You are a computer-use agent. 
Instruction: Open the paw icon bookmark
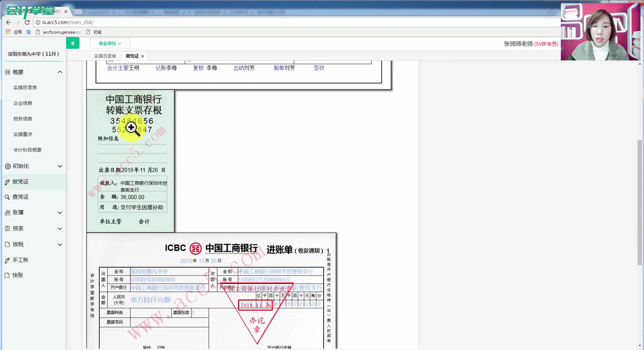[29, 32]
